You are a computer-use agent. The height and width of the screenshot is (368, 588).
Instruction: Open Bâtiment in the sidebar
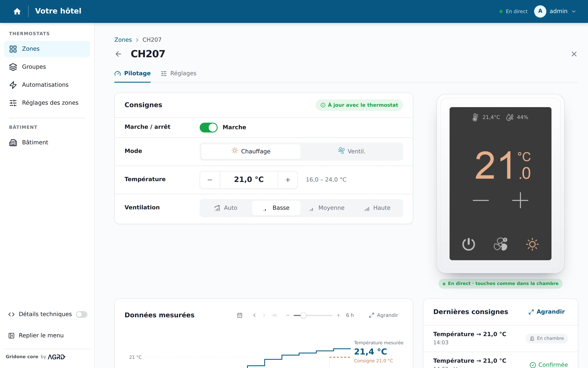pyautogui.click(x=47, y=143)
